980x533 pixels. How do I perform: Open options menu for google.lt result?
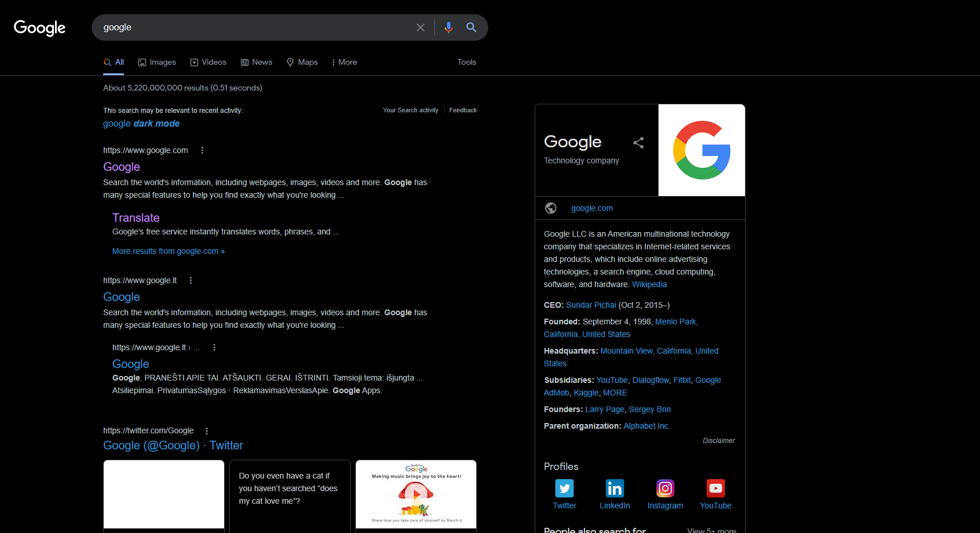click(x=191, y=280)
